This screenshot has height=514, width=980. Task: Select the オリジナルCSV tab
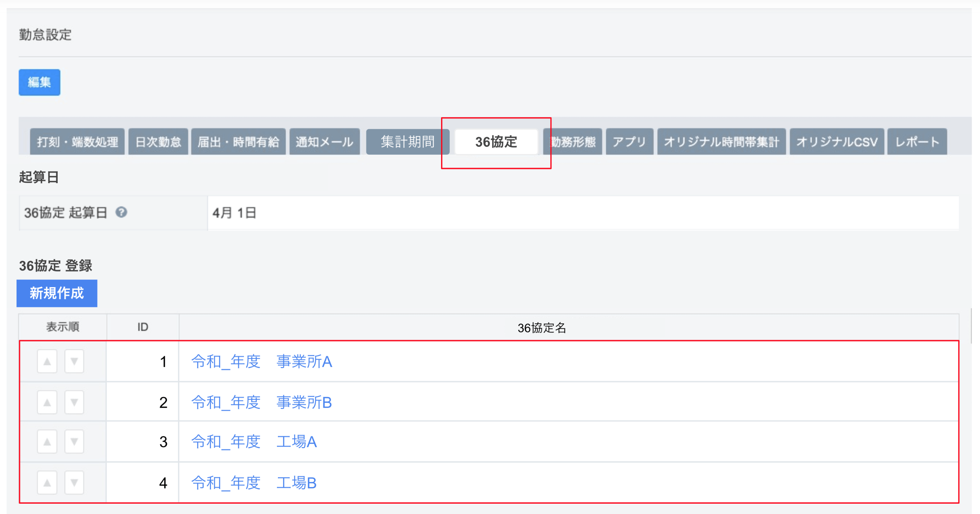click(x=837, y=142)
